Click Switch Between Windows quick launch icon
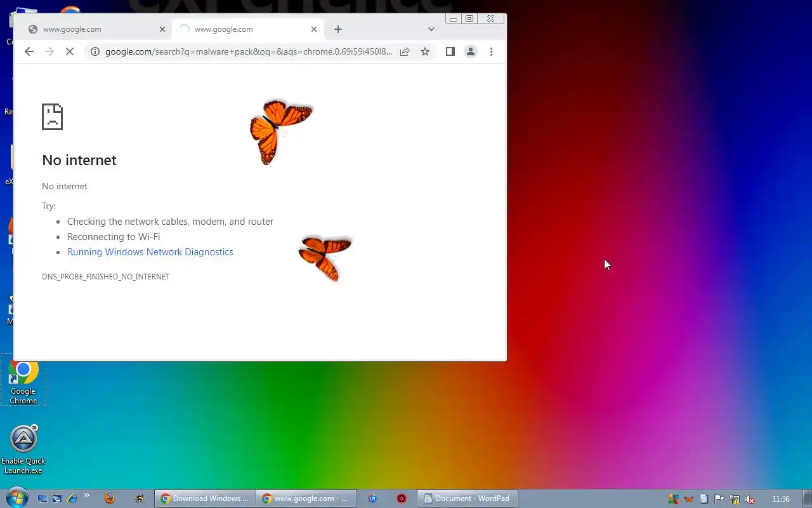The height and width of the screenshot is (508, 812). click(x=57, y=499)
